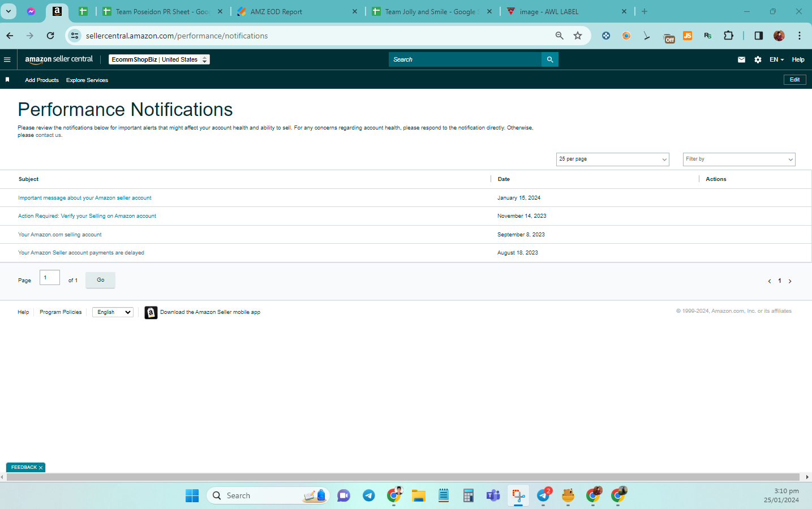Dismiss the FEEDBACK tab with its X

pyautogui.click(x=41, y=468)
